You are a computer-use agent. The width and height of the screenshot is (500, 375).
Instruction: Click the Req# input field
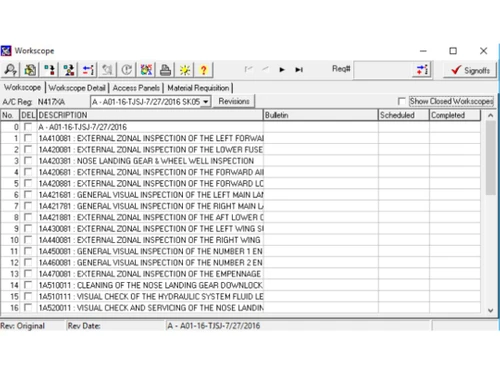(x=383, y=70)
